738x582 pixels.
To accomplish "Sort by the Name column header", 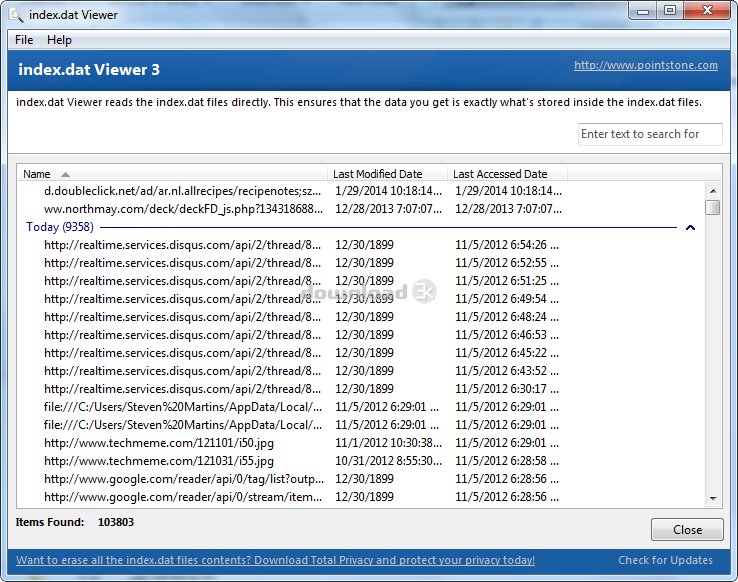I will pyautogui.click(x=172, y=174).
